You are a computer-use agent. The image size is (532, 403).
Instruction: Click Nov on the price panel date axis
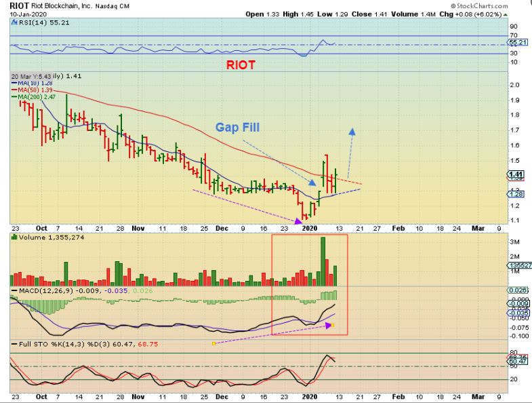(138, 229)
